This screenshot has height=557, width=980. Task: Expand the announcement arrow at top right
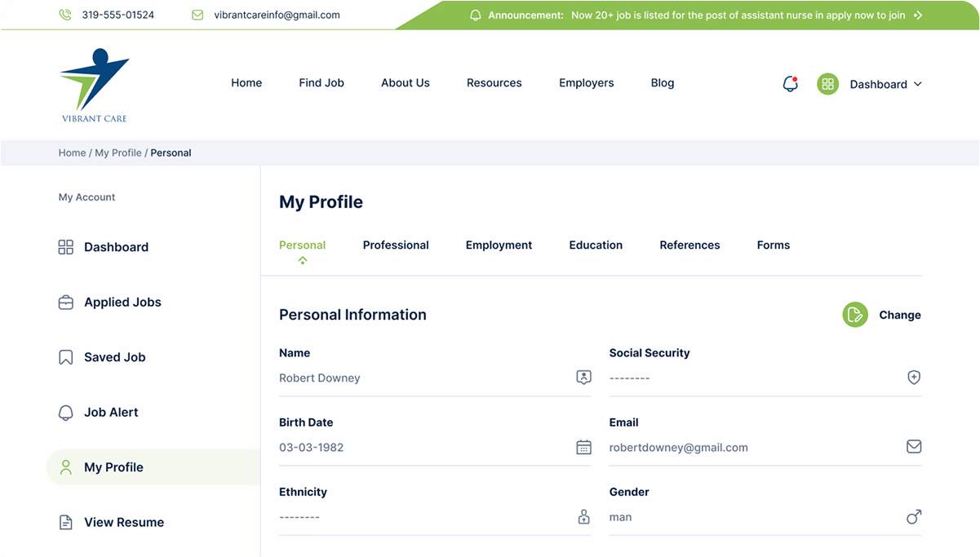tap(916, 14)
